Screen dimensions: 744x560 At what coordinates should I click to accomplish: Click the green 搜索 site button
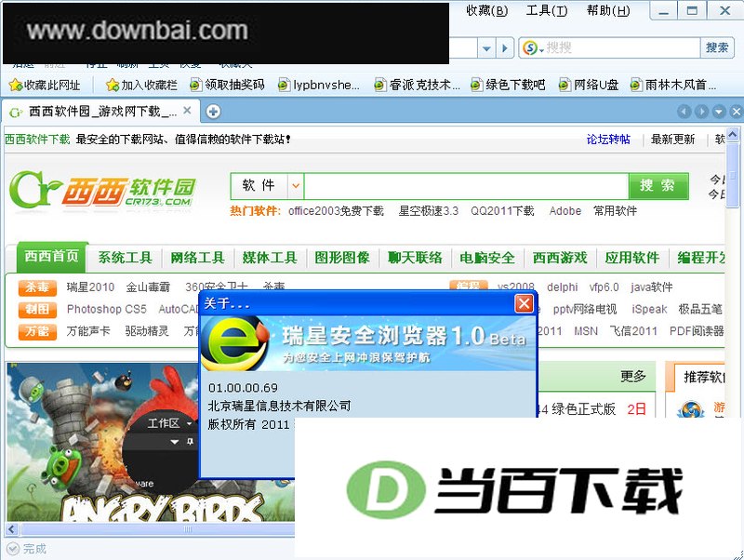(x=658, y=186)
